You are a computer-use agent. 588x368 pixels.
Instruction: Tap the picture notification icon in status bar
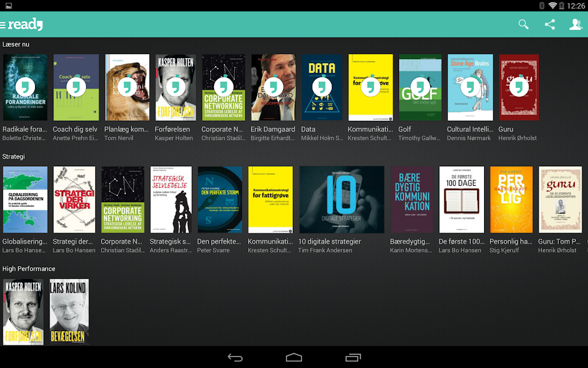[x=9, y=6]
